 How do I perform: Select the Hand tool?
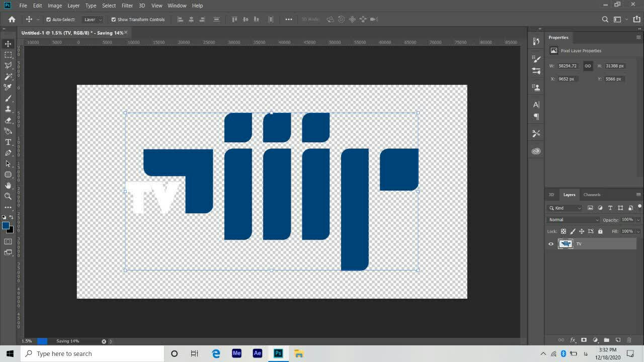tap(8, 186)
